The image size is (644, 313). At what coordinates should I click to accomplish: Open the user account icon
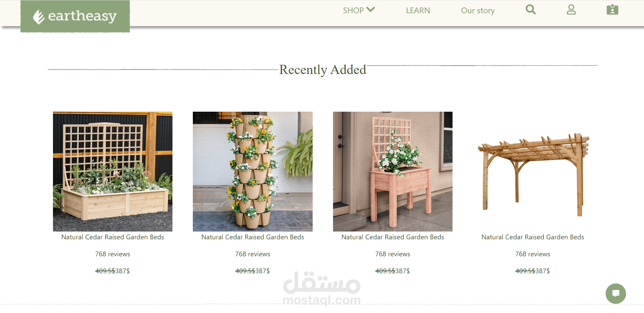pos(571,10)
